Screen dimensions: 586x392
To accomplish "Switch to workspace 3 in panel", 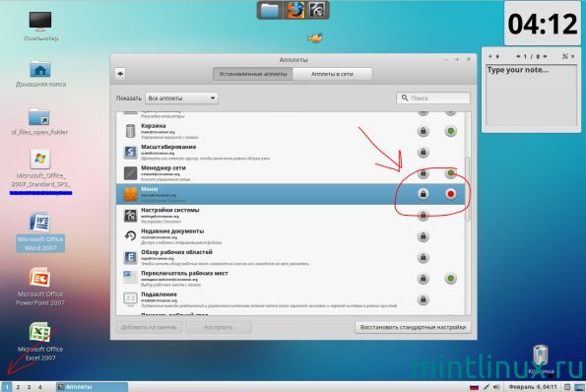I will tap(29, 387).
